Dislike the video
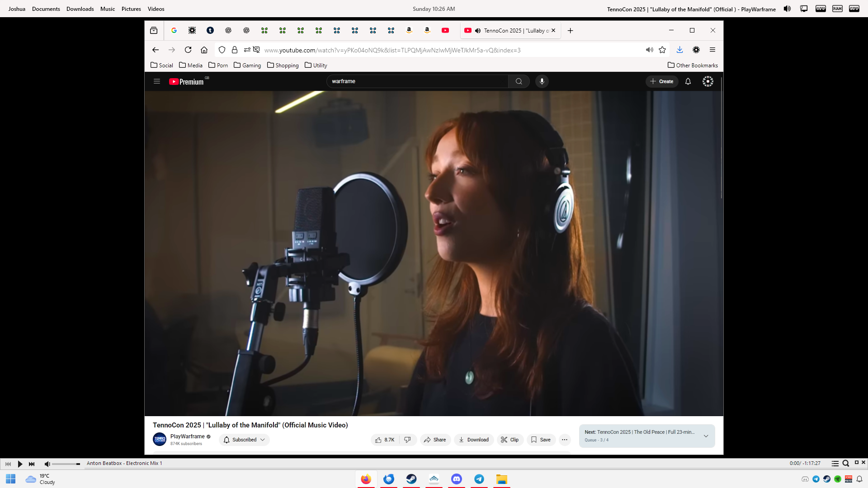 [x=408, y=440]
